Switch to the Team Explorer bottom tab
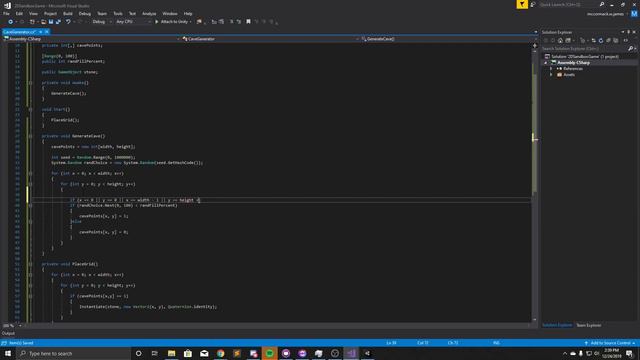 [589, 325]
